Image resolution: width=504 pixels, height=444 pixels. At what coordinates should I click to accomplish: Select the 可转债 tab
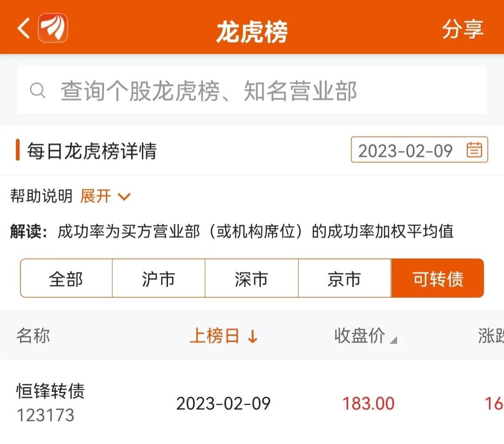437,278
